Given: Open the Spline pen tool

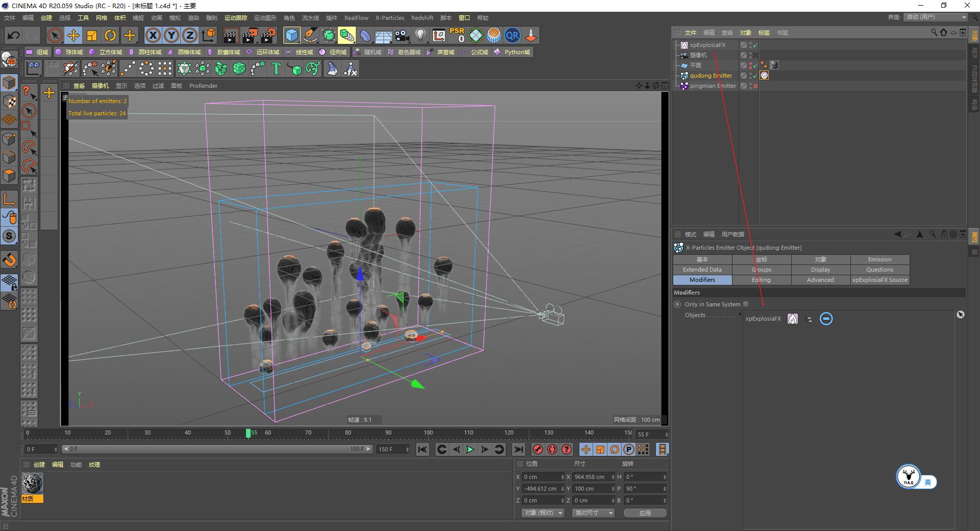Looking at the screenshot, I should click(x=309, y=35).
